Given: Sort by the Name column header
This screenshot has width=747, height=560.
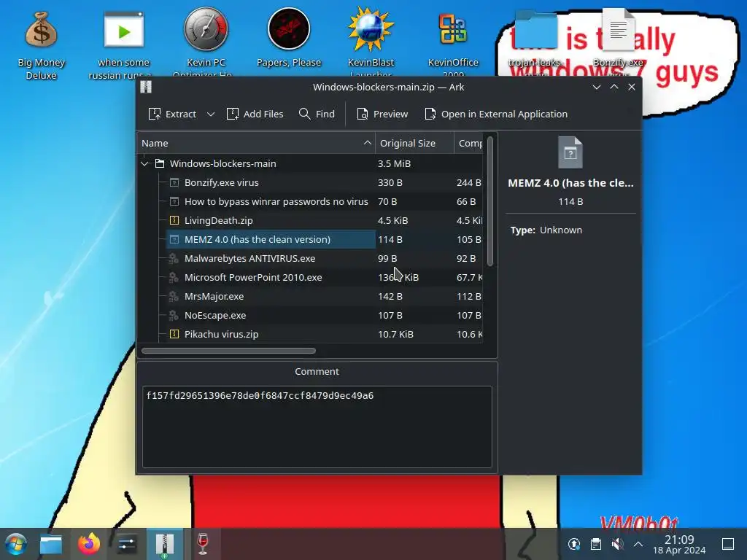Looking at the screenshot, I should [x=256, y=144].
